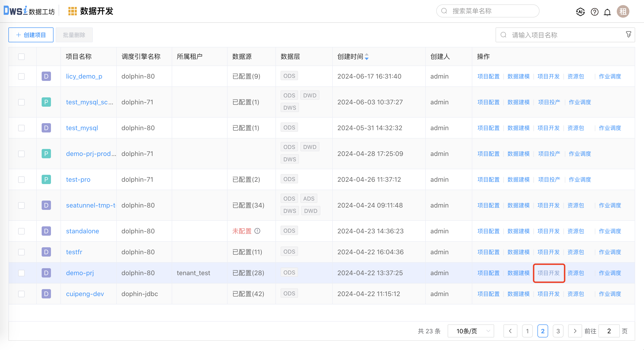Go to page 3 in pagination
The image size is (644, 350).
click(558, 331)
